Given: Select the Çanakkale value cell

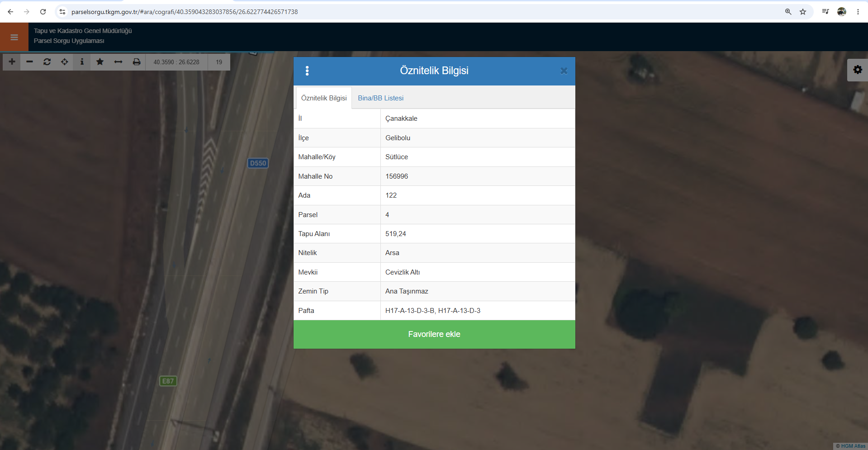Looking at the screenshot, I should pos(478,118).
